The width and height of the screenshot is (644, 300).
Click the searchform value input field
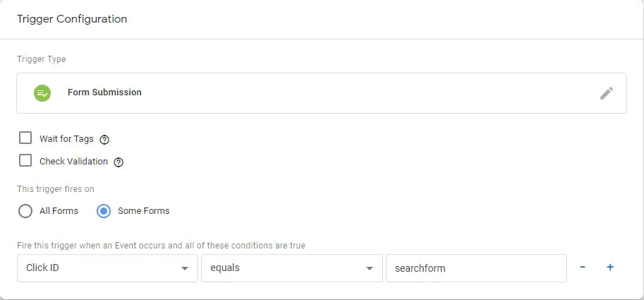pos(475,268)
